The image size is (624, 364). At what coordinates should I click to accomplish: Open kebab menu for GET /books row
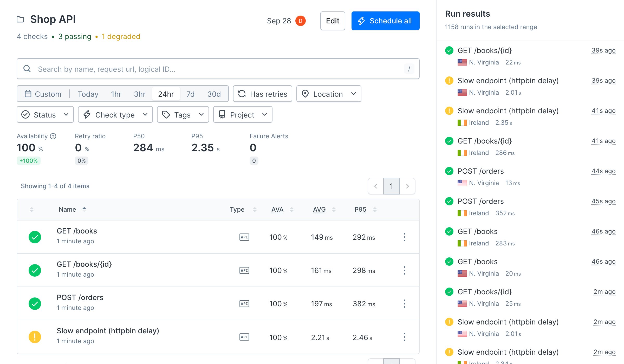pos(404,237)
